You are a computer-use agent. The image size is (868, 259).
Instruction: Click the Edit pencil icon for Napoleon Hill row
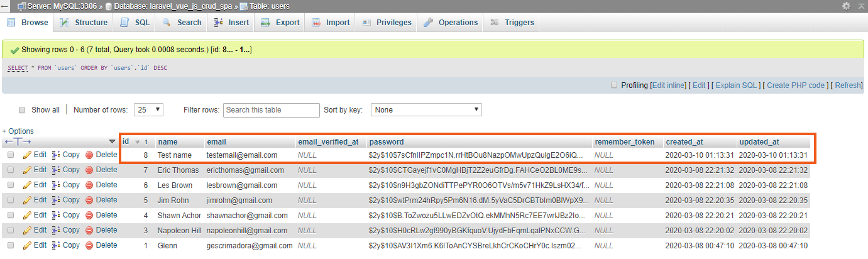coord(27,230)
